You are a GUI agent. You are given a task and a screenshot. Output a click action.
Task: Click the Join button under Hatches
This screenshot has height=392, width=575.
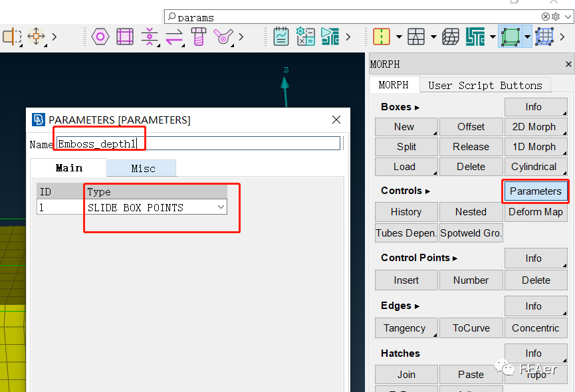click(406, 375)
